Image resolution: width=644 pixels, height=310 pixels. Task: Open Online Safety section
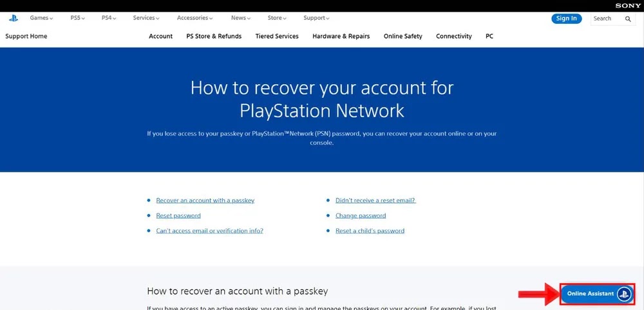[403, 36]
